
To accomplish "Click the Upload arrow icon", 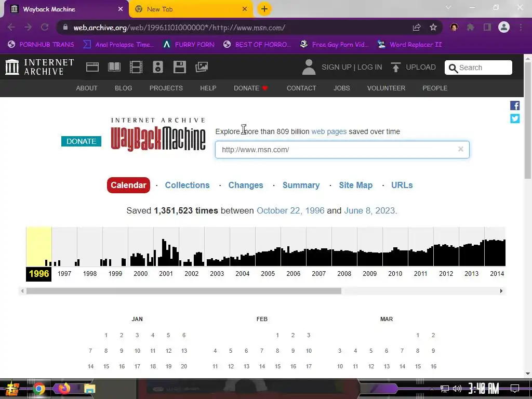I will click(x=395, y=67).
